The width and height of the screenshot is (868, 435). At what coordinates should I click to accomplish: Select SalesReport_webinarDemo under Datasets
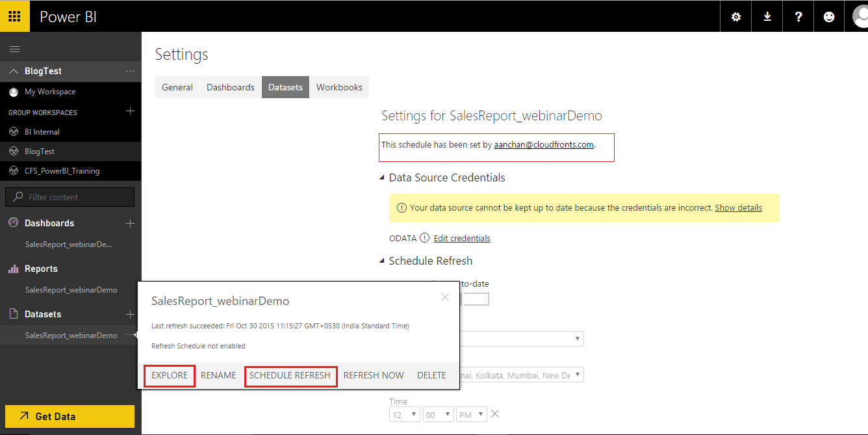pos(71,336)
